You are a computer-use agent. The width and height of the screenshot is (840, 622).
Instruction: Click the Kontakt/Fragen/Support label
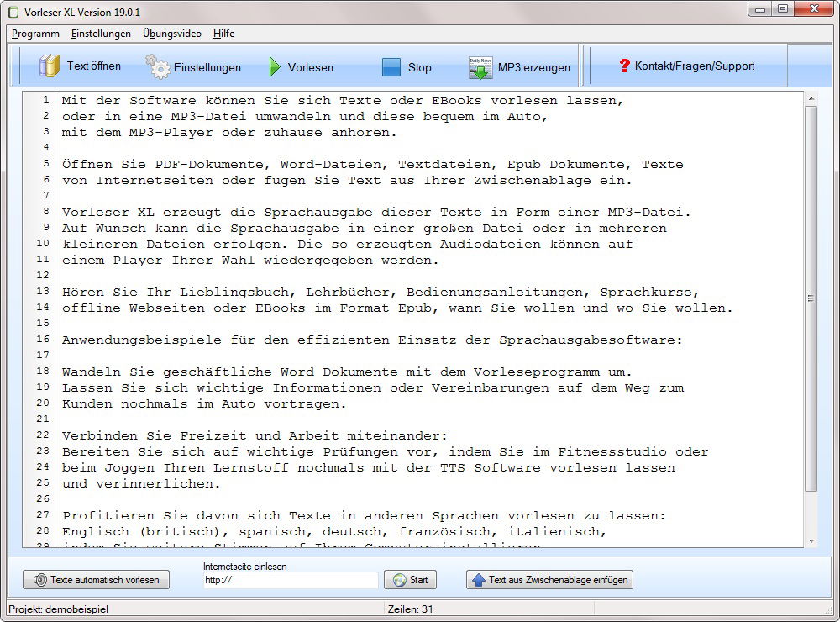pyautogui.click(x=695, y=66)
